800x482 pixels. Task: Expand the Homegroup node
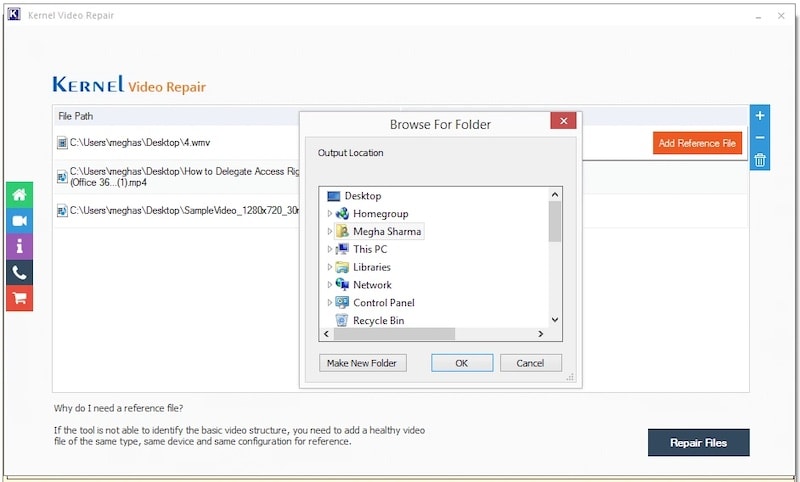click(330, 214)
